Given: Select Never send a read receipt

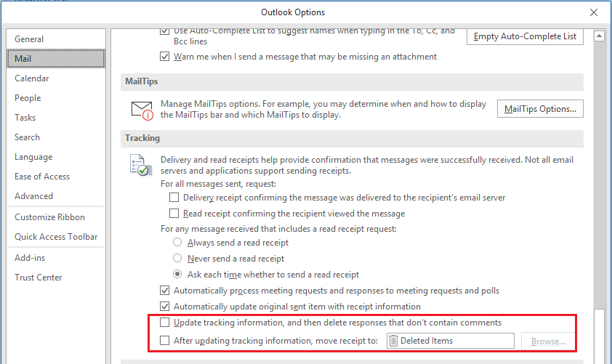Looking at the screenshot, I should pyautogui.click(x=177, y=258).
